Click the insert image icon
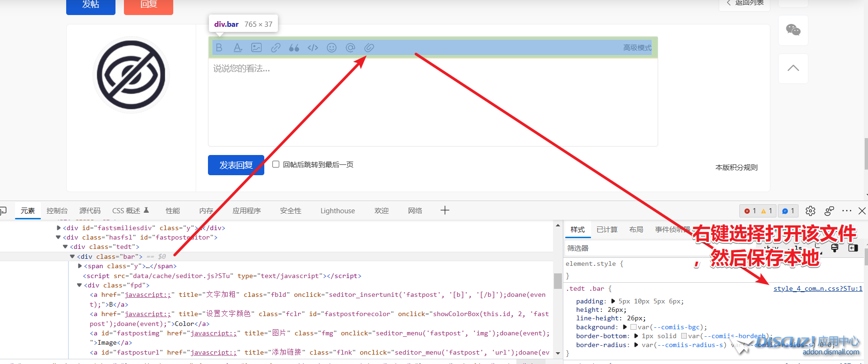 pos(256,48)
